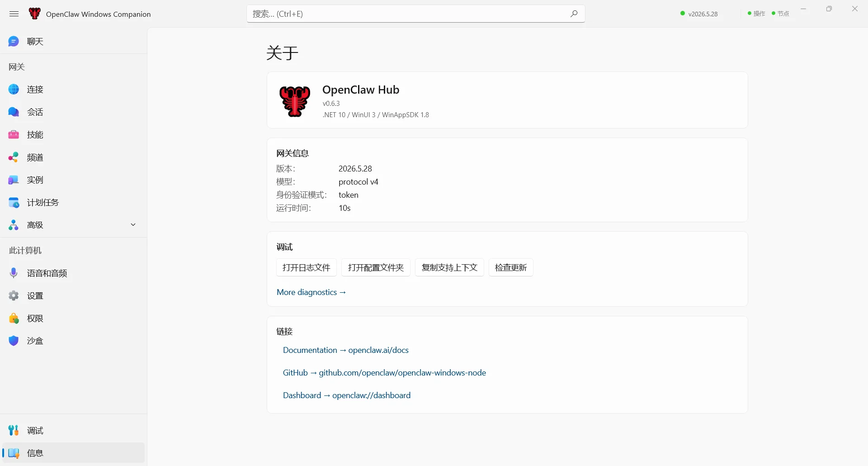Click the chat bubble icon beside 聊天
The height and width of the screenshot is (466, 868).
pos(14,42)
